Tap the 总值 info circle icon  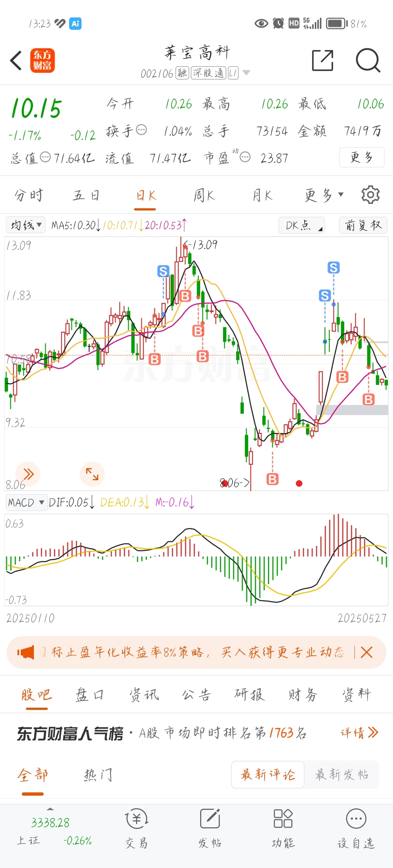click(45, 157)
